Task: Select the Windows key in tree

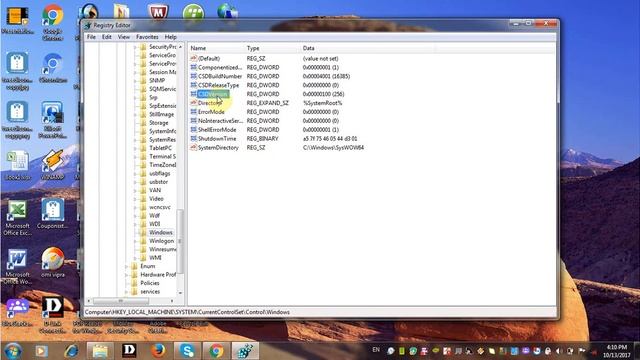Action: (x=160, y=233)
